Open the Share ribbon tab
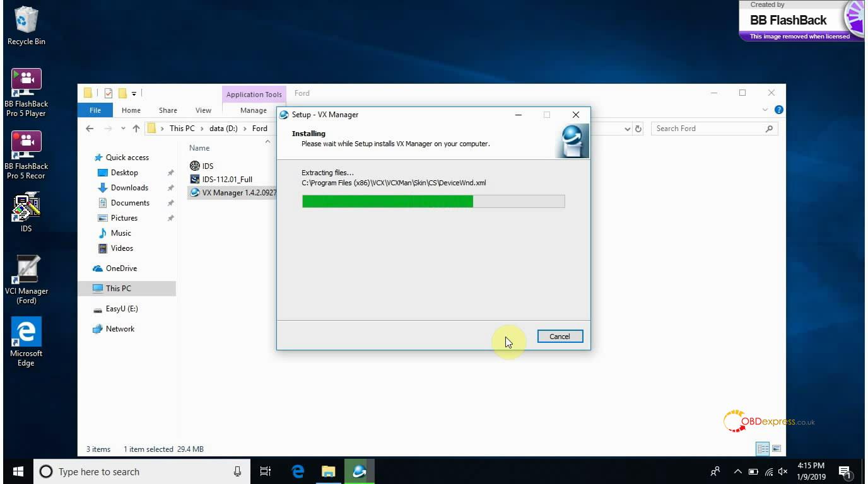This screenshot has width=868, height=484. [x=168, y=110]
